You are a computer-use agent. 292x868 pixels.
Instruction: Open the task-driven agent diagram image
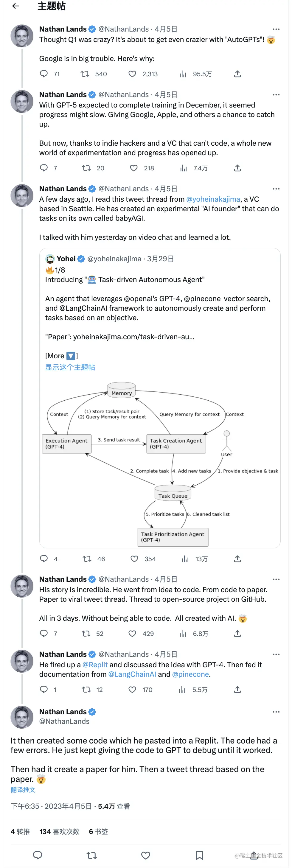pyautogui.click(x=160, y=463)
